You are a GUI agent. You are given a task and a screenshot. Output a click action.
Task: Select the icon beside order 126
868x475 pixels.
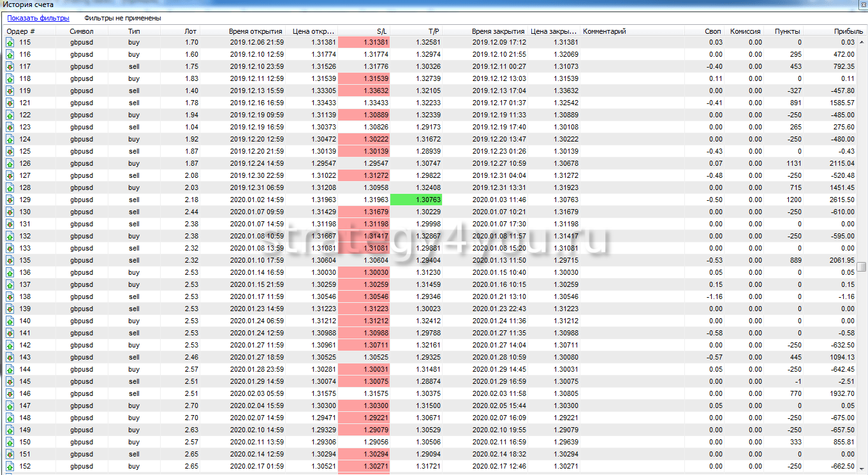pyautogui.click(x=10, y=164)
